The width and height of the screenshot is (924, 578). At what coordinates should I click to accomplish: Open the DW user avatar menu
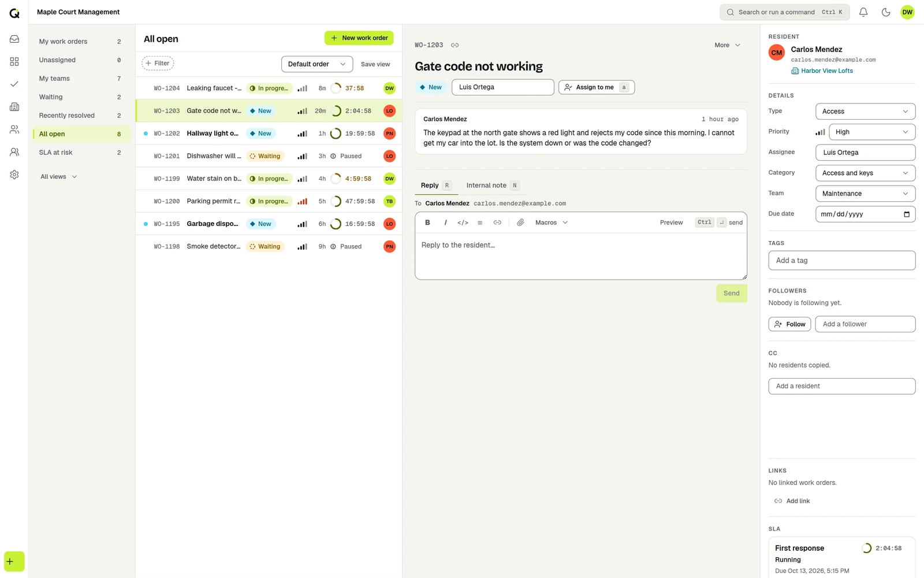[908, 12]
